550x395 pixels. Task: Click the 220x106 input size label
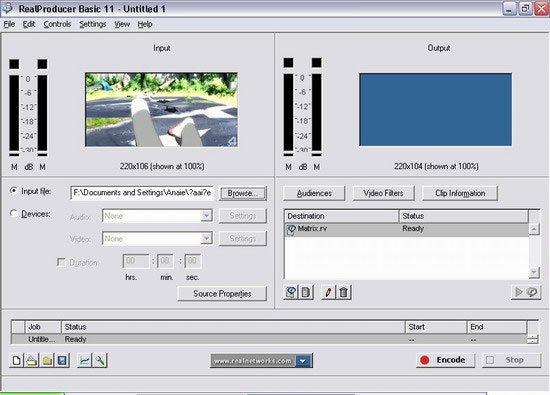[x=162, y=166]
